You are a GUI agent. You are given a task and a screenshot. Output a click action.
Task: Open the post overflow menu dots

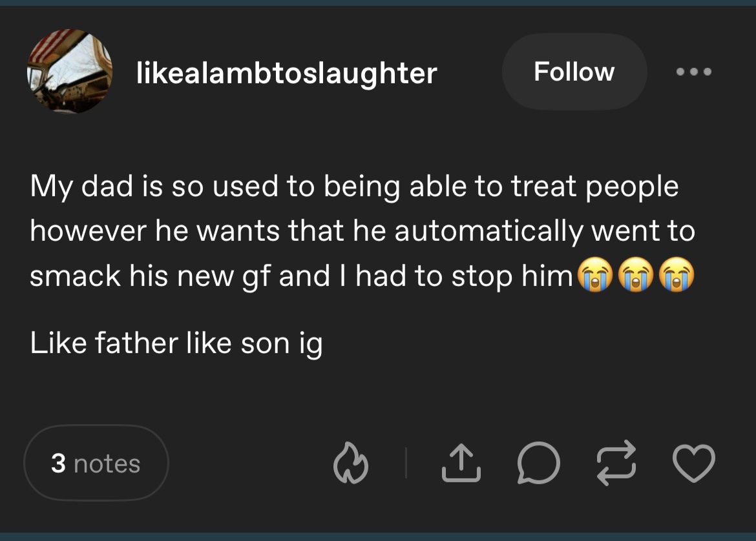pyautogui.click(x=693, y=72)
